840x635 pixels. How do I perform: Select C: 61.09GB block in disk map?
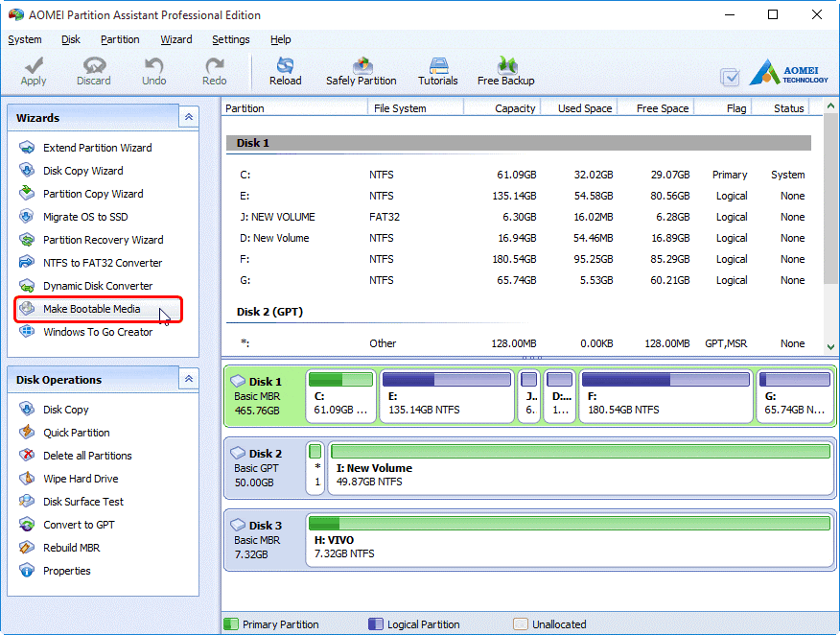click(x=340, y=396)
